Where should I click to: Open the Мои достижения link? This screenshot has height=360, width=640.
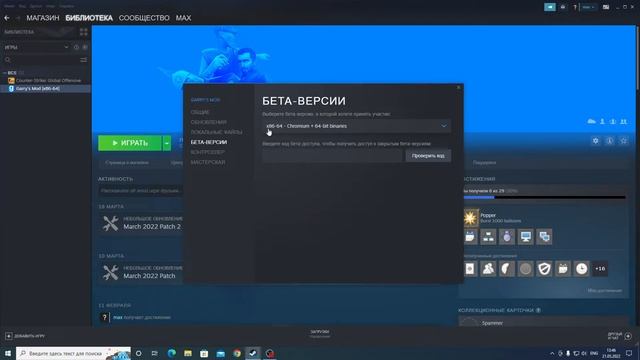tap(605, 291)
